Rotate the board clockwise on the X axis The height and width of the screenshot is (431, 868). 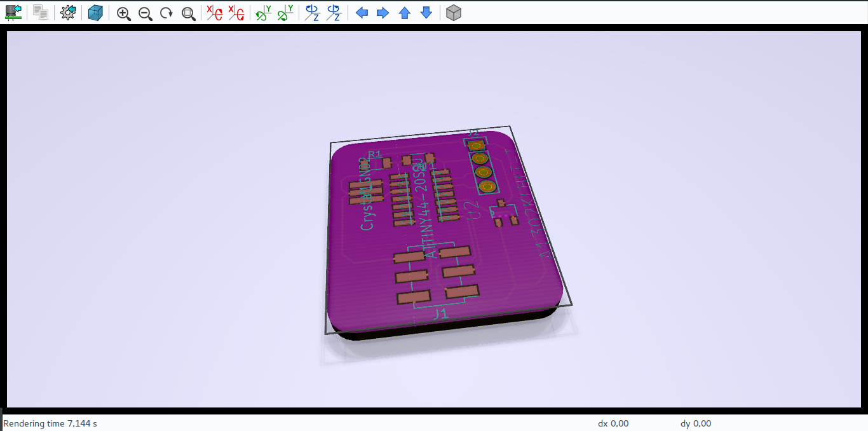click(214, 11)
